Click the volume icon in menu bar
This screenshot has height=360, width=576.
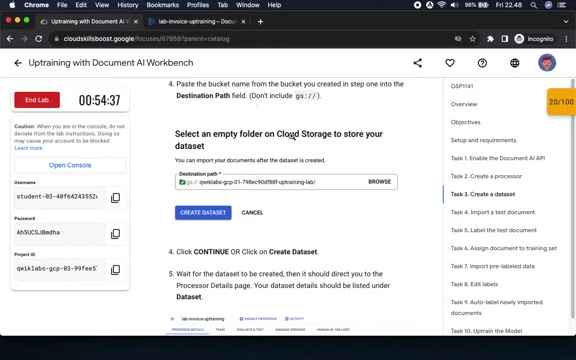pos(454,5)
